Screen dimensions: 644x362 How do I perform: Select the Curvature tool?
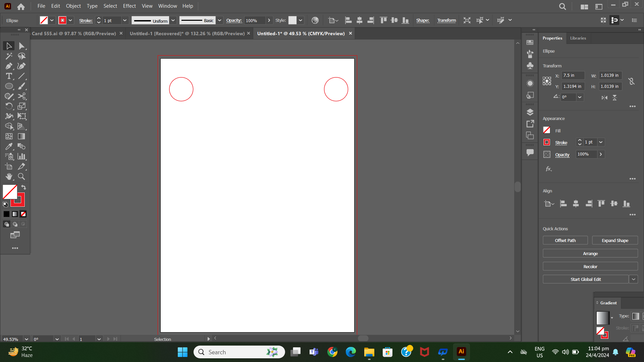pyautogui.click(x=22, y=66)
